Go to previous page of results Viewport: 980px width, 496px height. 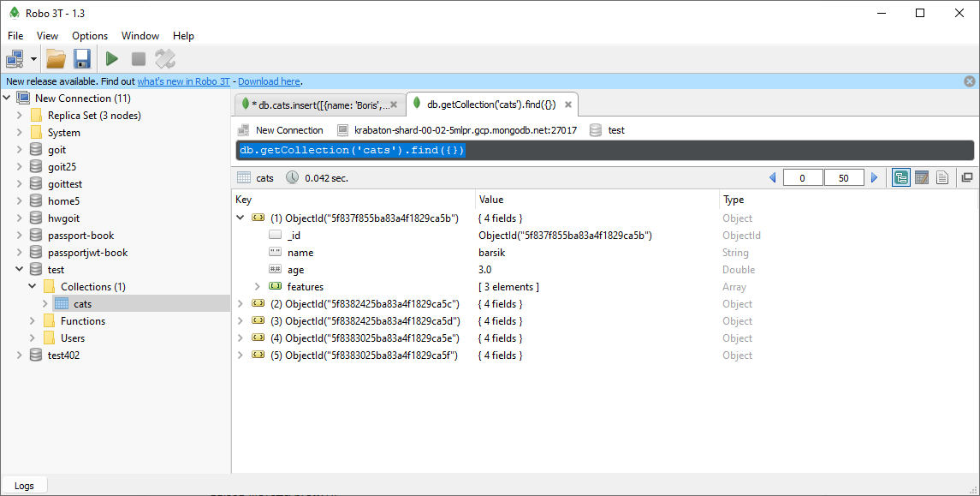773,178
